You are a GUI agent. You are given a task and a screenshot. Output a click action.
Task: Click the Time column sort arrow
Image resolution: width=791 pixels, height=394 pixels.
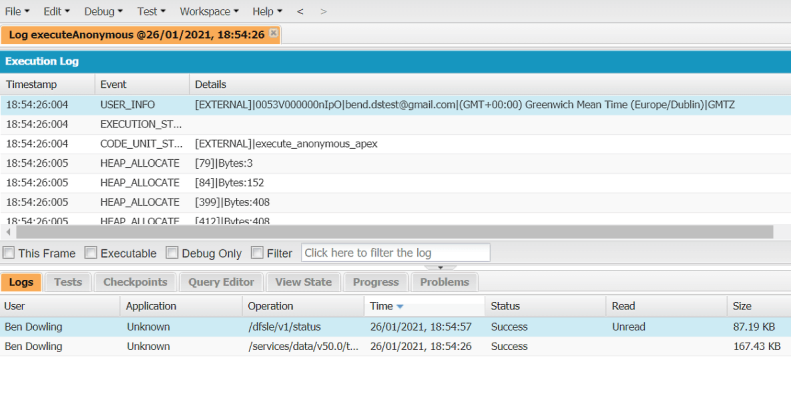[400, 306]
